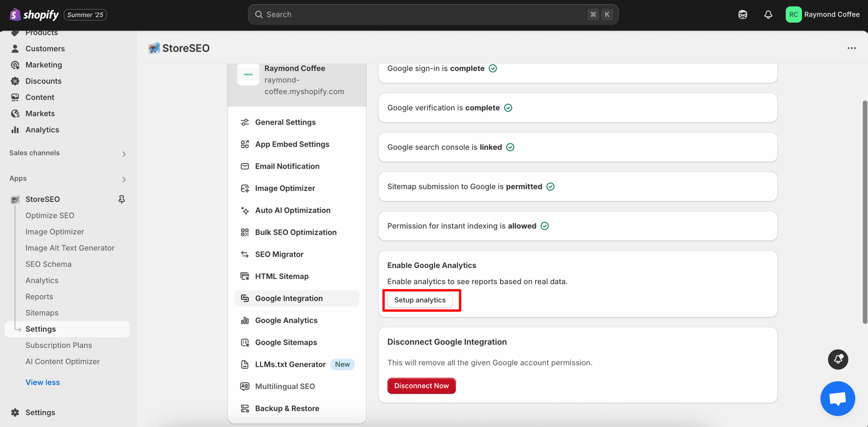The width and height of the screenshot is (868, 427).
Task: Click the New badge beside LLMs.txt Generator
Action: 342,365
